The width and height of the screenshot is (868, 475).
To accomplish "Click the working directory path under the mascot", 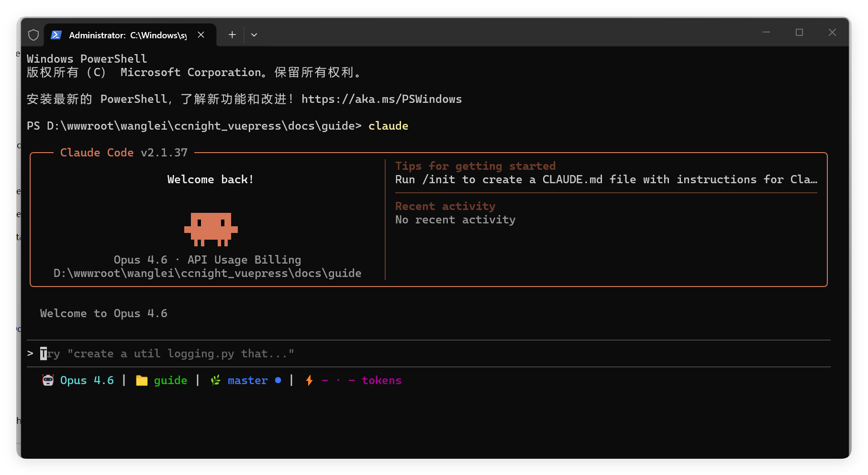I will click(x=208, y=273).
